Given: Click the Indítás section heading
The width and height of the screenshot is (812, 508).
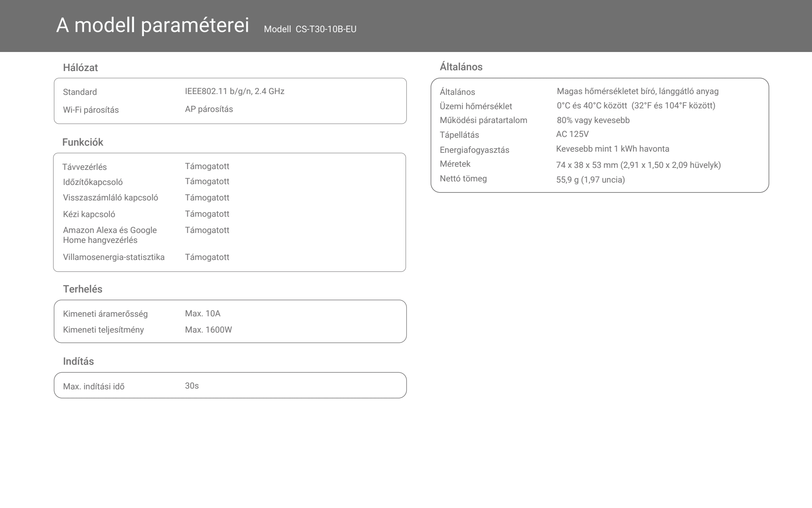Looking at the screenshot, I should (x=79, y=362).
